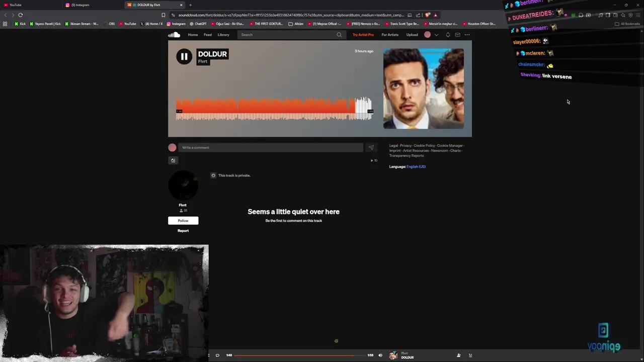Open the Travis Scott Type Be... bookmark
This screenshot has width=644, height=362.
pos(402,24)
